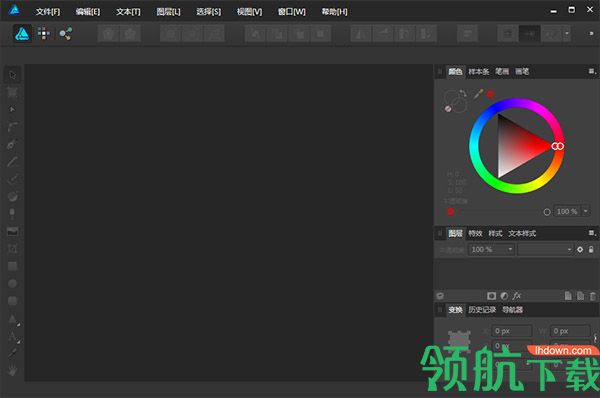Open the 选择[S] menu
This screenshot has width=600, height=398.
click(209, 12)
